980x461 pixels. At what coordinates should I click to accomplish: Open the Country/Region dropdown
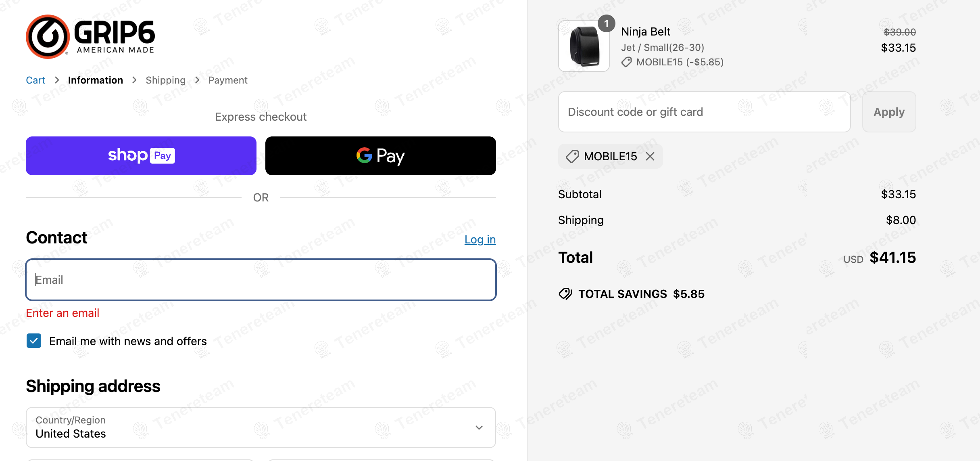(x=261, y=427)
